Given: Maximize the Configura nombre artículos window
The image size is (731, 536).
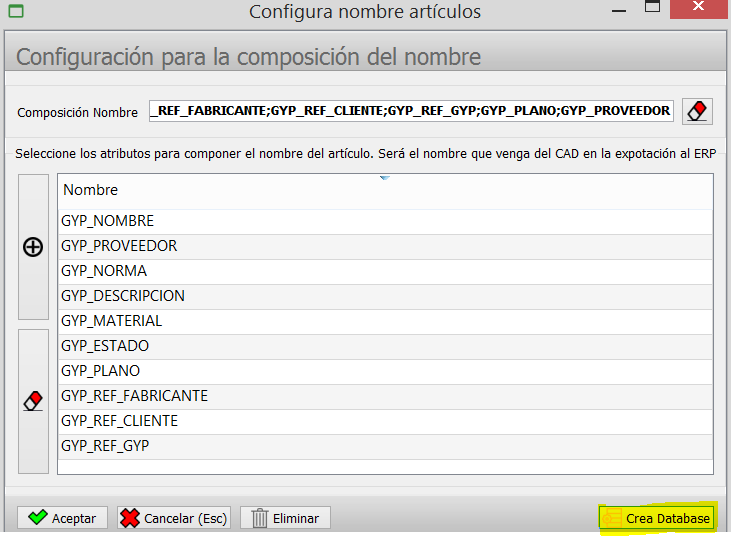Looking at the screenshot, I should coord(652,7).
